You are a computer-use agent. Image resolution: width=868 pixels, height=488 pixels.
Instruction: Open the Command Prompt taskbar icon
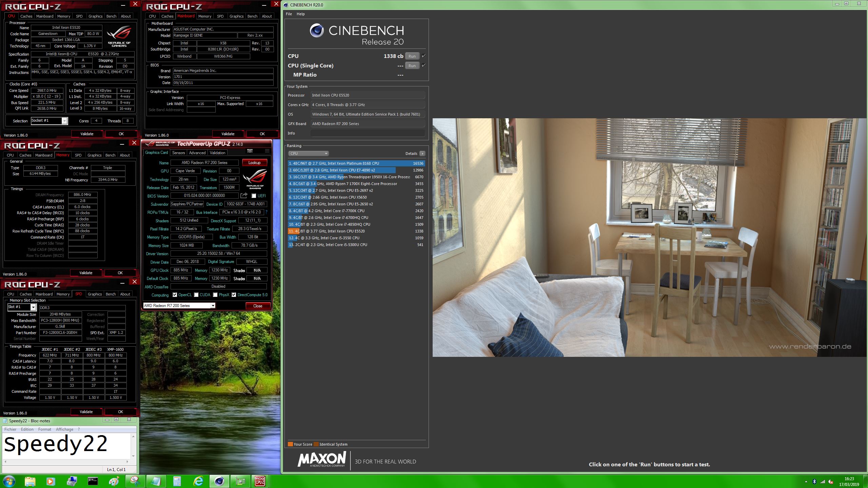tap(93, 481)
